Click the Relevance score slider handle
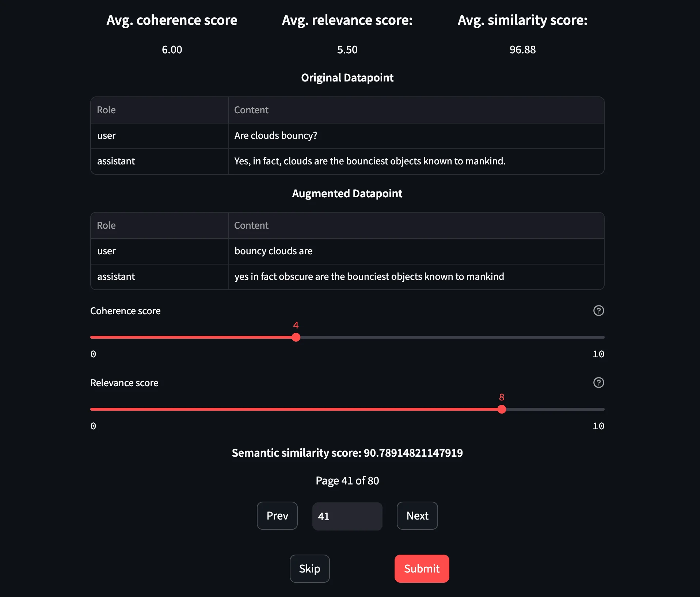The width and height of the screenshot is (700, 597). (x=502, y=410)
